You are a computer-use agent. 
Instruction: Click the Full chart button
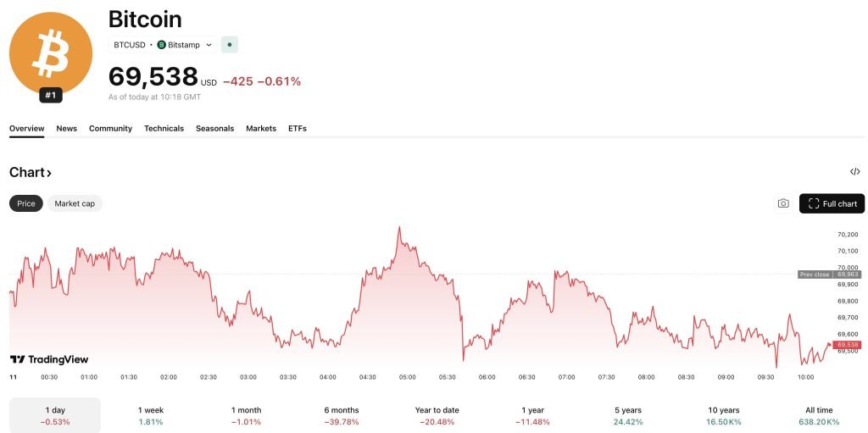pyautogui.click(x=832, y=203)
